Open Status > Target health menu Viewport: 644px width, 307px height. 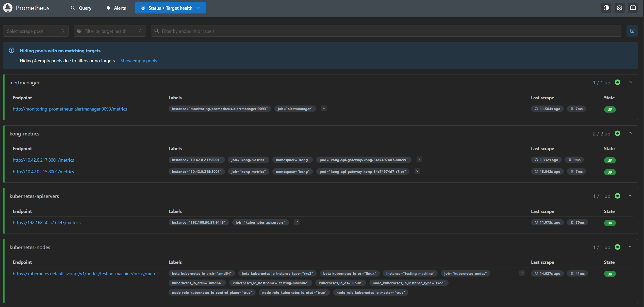click(170, 8)
